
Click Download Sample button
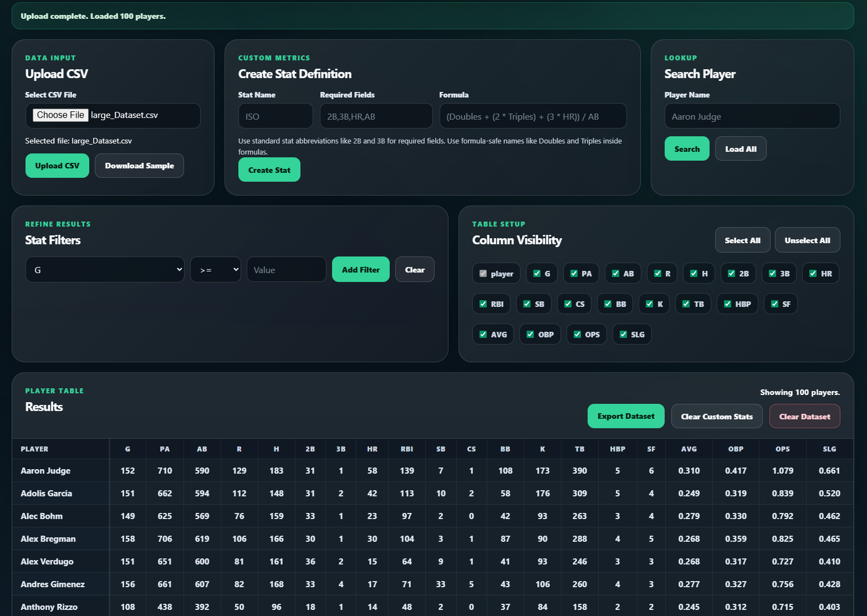pos(139,166)
